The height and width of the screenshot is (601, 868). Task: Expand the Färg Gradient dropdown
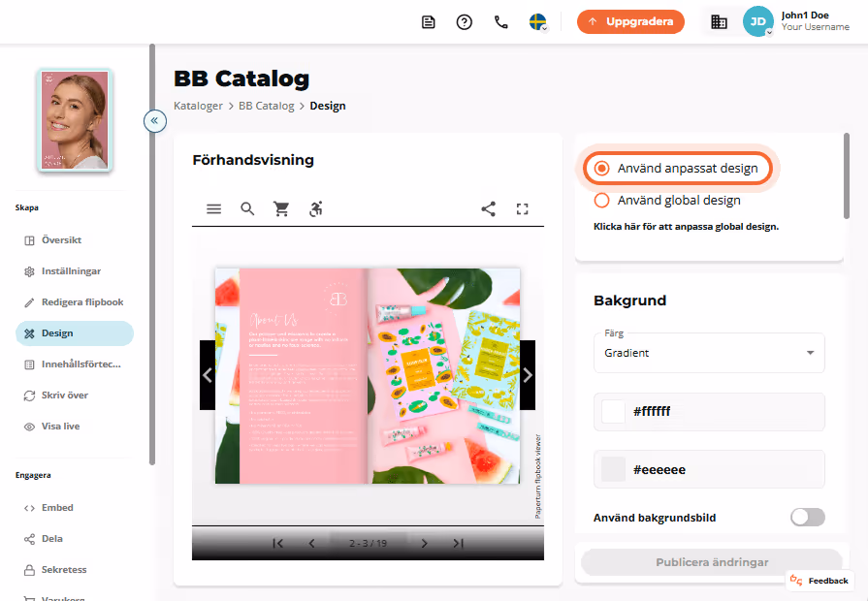(709, 353)
